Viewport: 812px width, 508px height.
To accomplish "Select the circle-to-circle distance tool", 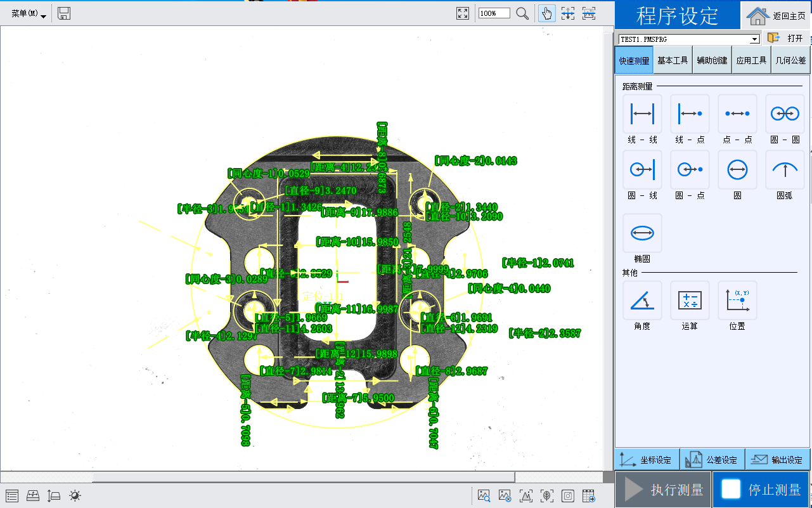I will [x=785, y=114].
